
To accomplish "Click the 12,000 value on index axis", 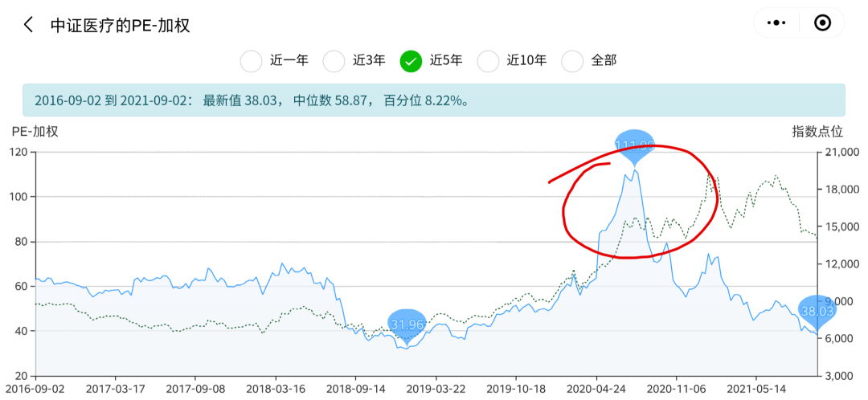I will tap(841, 264).
